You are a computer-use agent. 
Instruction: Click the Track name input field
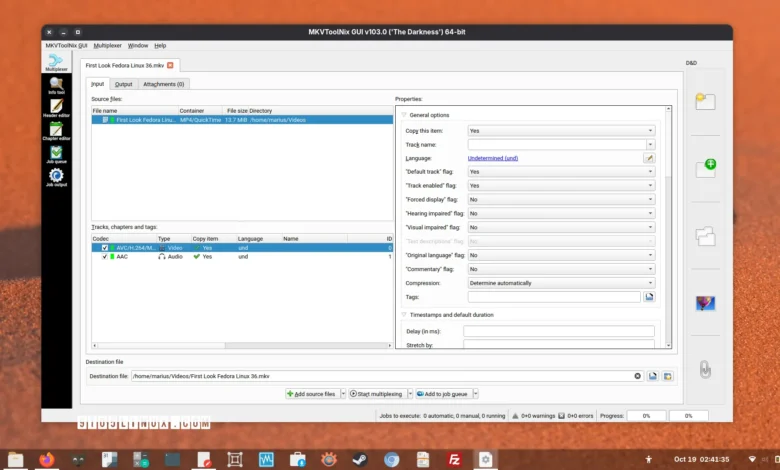pyautogui.click(x=557, y=145)
